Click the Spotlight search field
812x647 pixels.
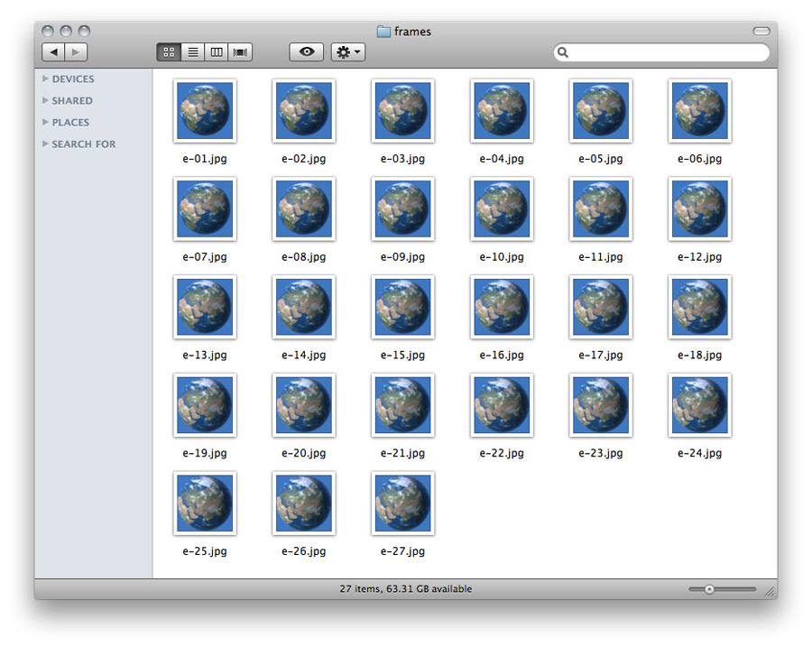tap(666, 52)
